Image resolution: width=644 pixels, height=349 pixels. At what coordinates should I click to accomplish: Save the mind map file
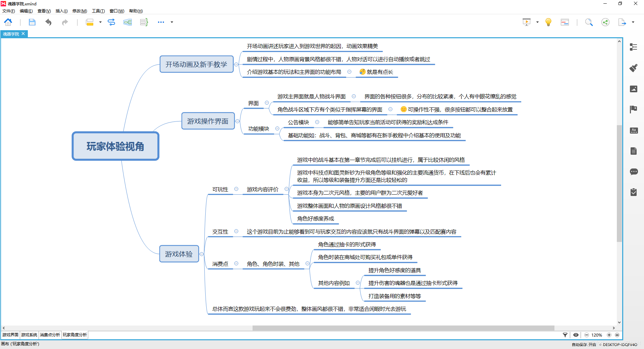click(x=32, y=22)
